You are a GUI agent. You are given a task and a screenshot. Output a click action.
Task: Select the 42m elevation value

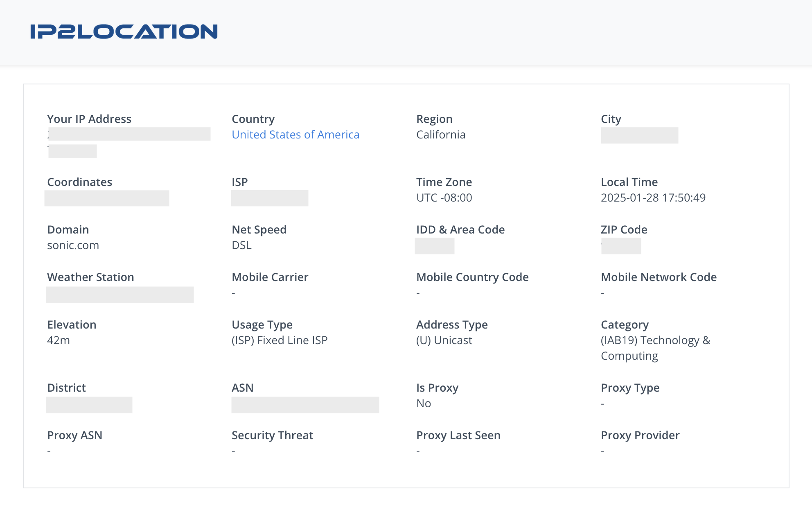click(x=59, y=340)
